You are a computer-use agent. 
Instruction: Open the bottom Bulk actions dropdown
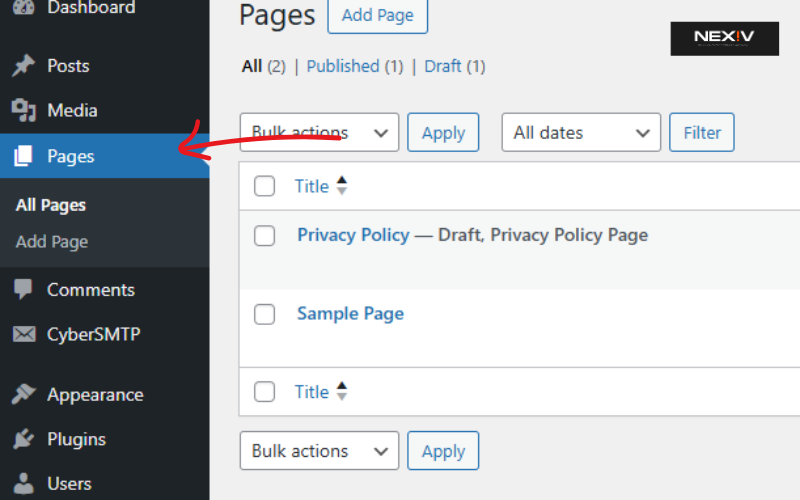319,451
